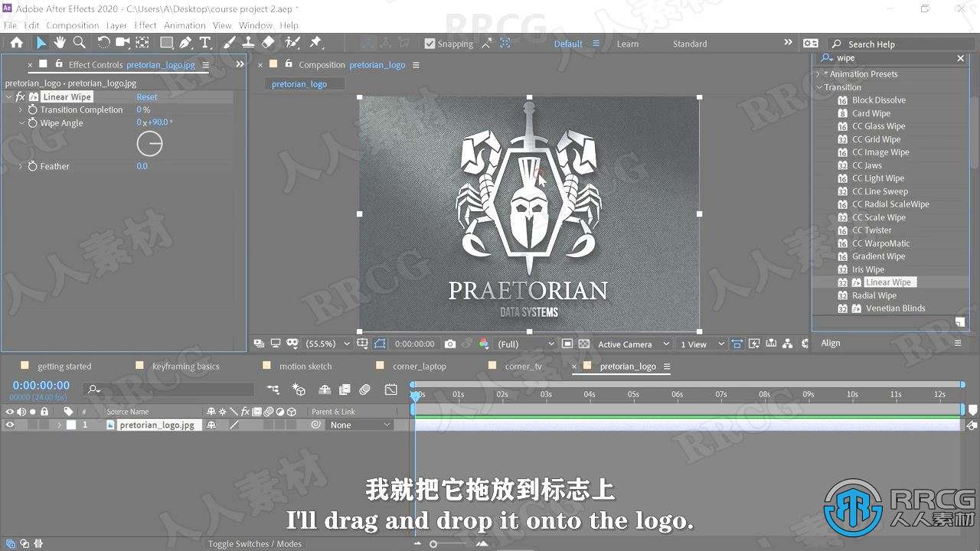Select the Rotation tool
Viewport: 980px width, 551px height.
coord(103,43)
